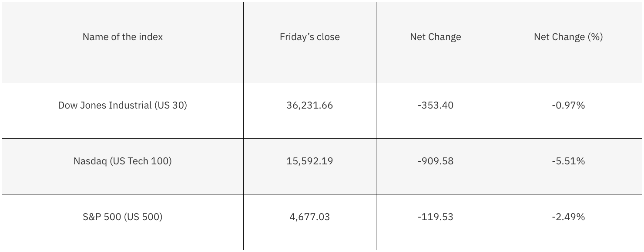Select the -5.51% percentage cell
This screenshot has height=252, width=644.
tap(568, 161)
